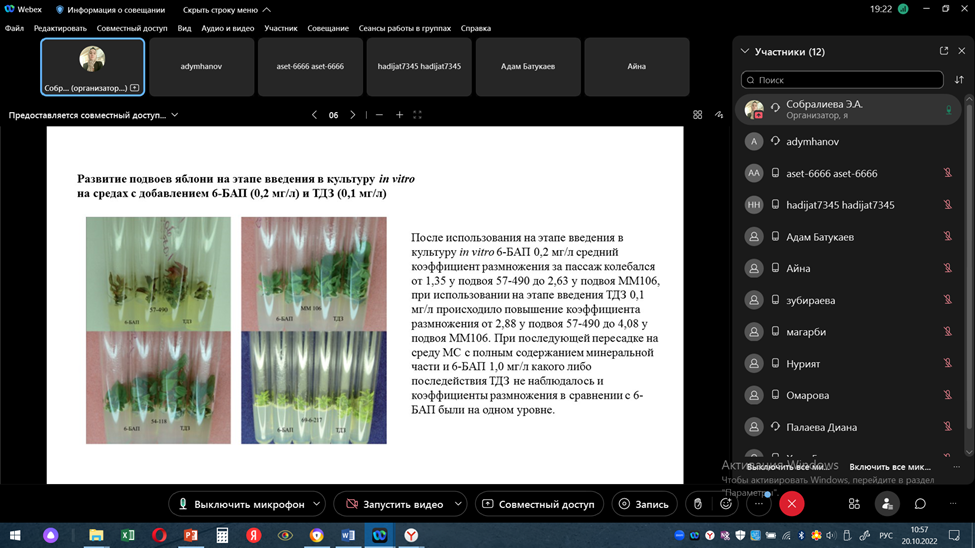Open the Аудио и видео menu
Image resolution: width=975 pixels, height=548 pixels.
coord(228,28)
